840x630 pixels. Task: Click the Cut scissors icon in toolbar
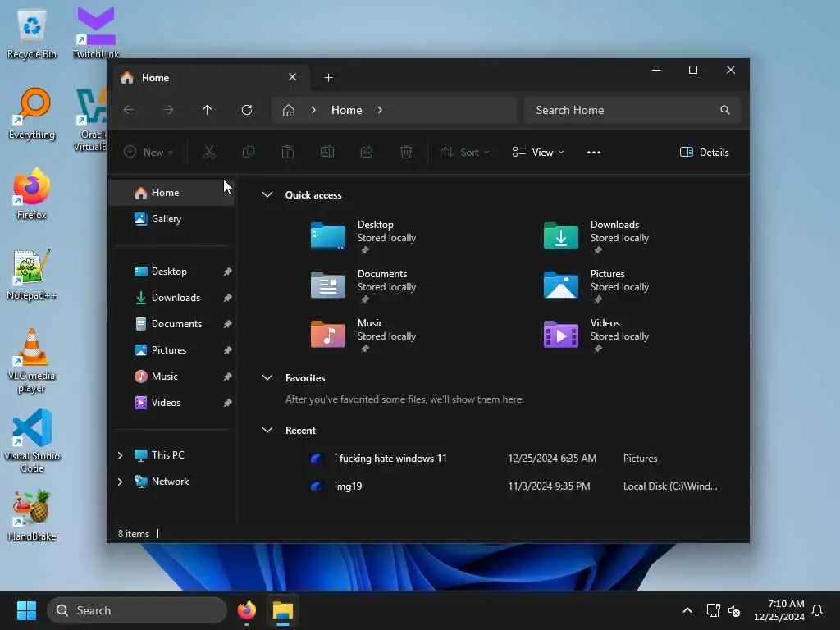[209, 153]
